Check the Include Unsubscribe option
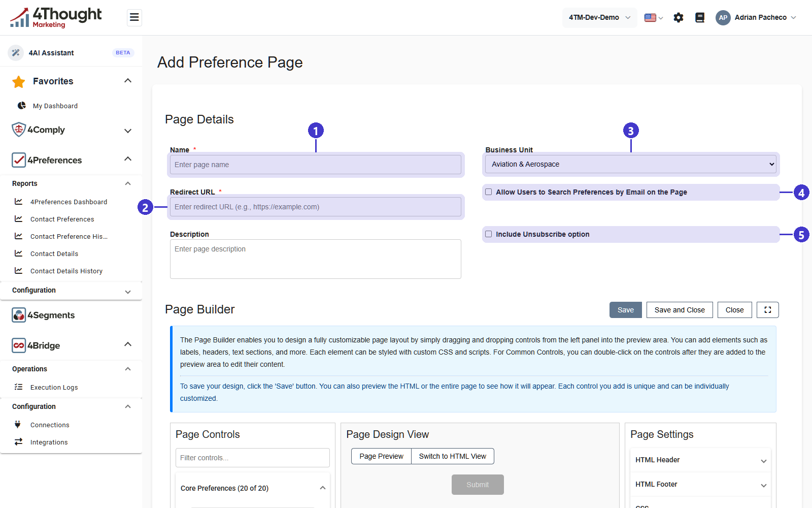The image size is (812, 508). [489, 234]
